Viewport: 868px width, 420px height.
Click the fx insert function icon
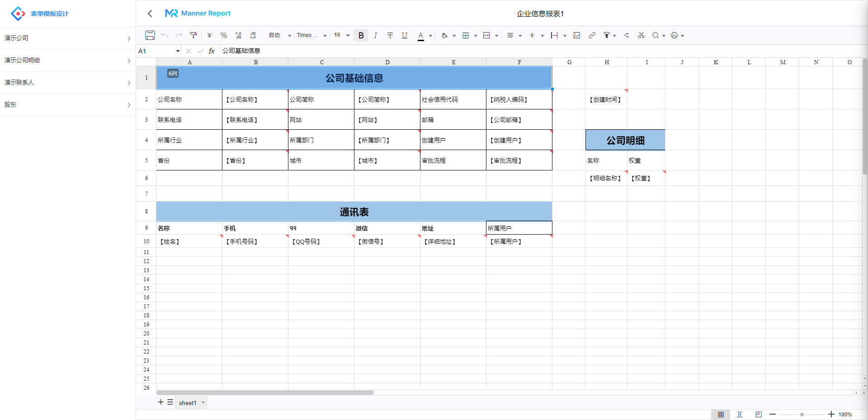pos(212,51)
